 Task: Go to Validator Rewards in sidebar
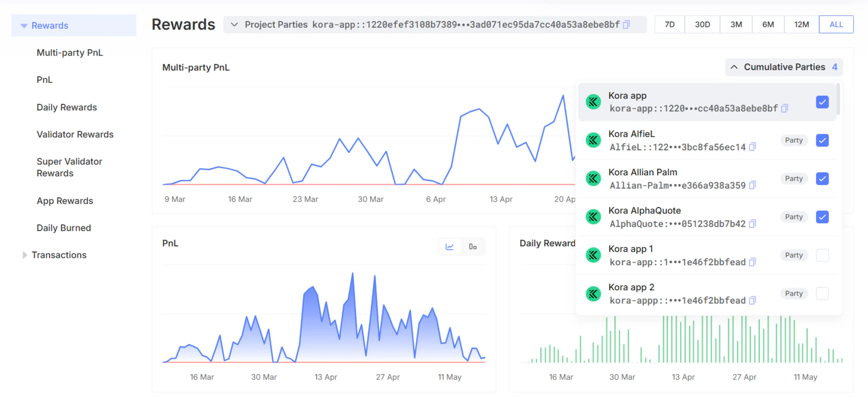[75, 134]
